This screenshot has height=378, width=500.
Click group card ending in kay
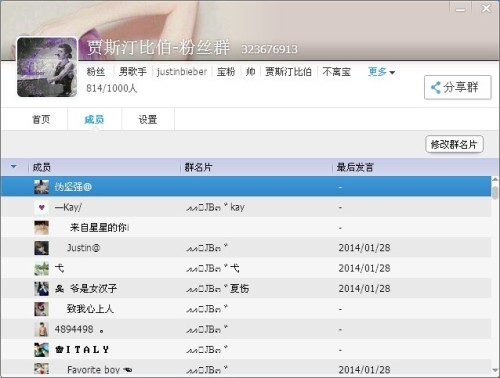[215, 207]
